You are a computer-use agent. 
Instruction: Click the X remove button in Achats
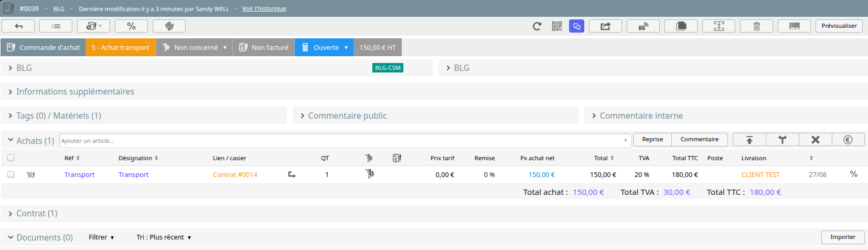815,140
